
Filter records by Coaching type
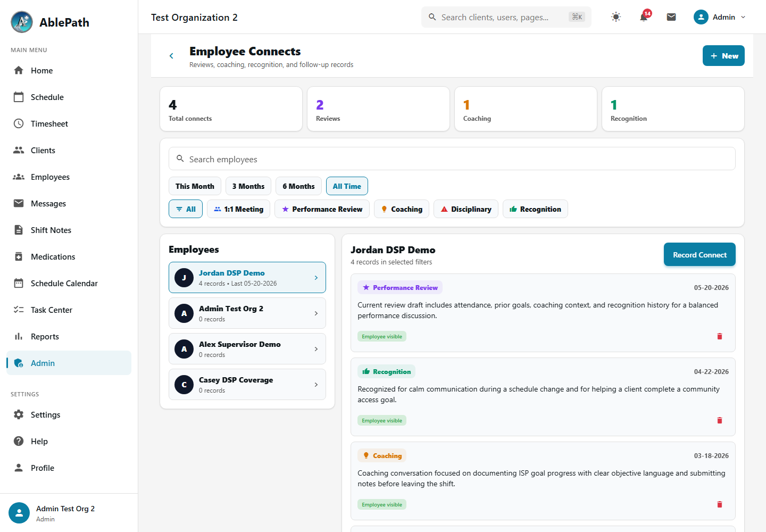pyautogui.click(x=402, y=209)
